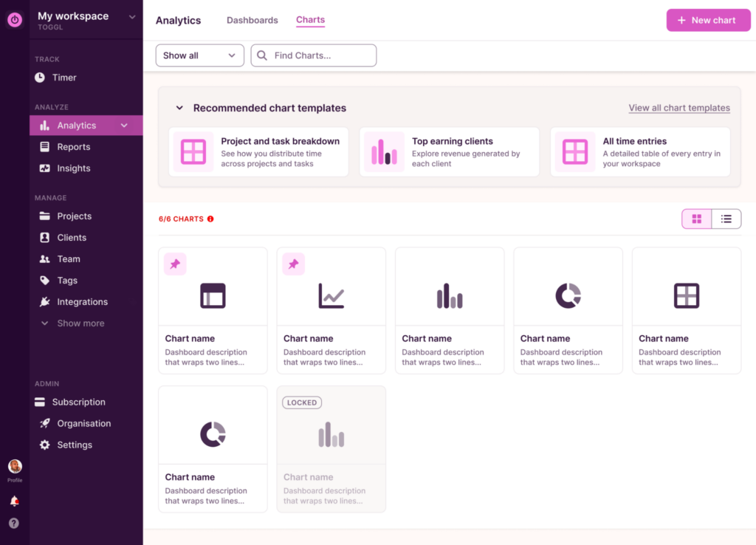Unpin the first pinned Chart name card
The image size is (756, 545).
175,264
